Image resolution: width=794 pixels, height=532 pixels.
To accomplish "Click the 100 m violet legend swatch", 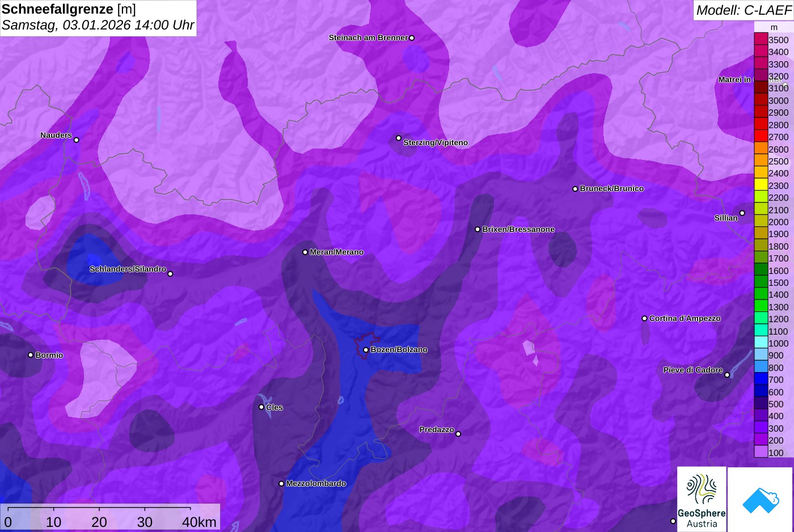I will click(761, 452).
